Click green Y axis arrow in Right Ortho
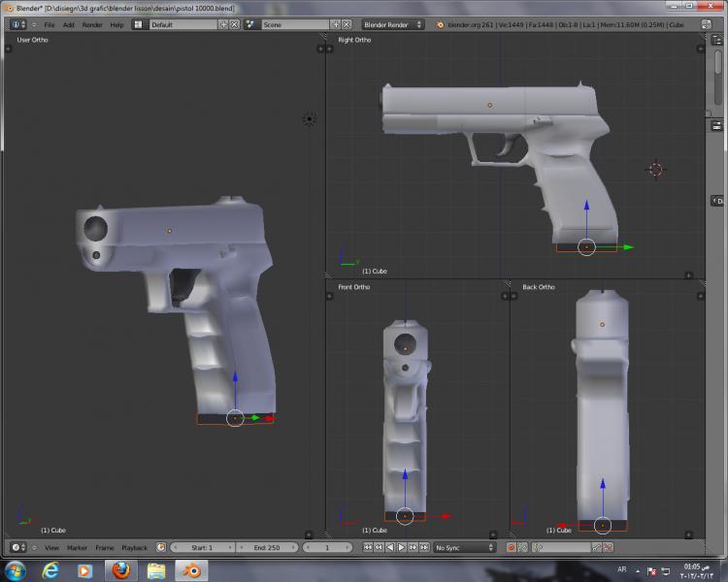This screenshot has width=728, height=582. tap(628, 247)
